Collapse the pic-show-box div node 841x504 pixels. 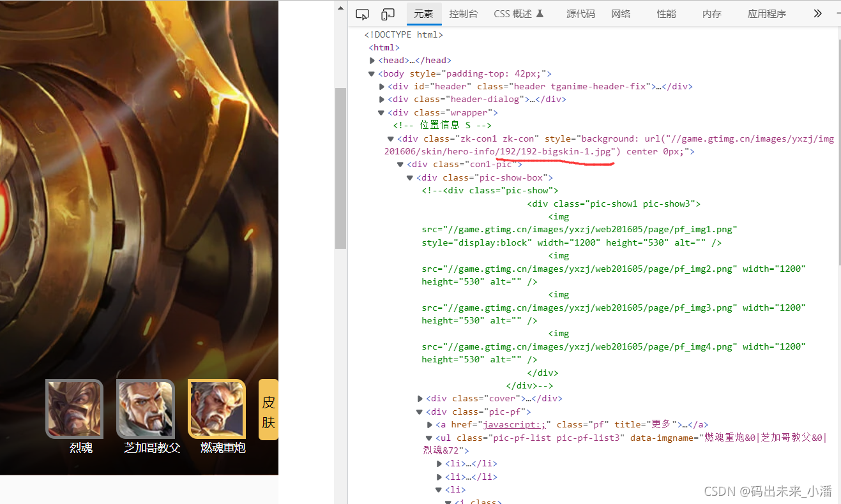[410, 177]
